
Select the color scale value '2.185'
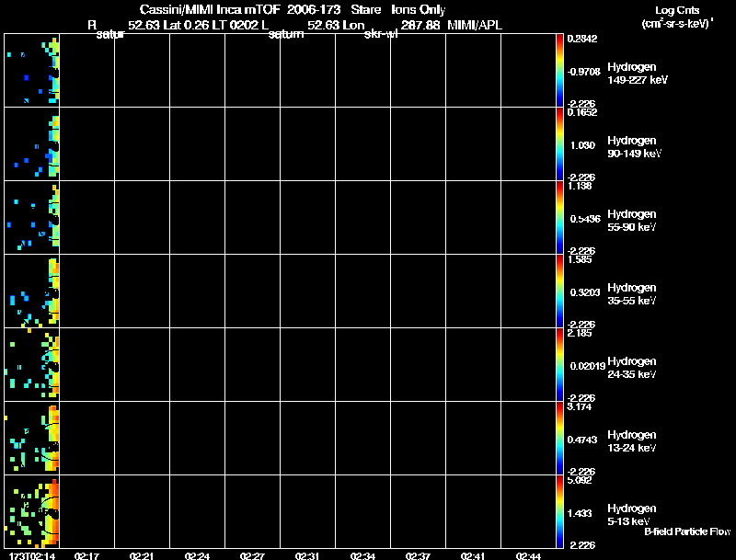(580, 334)
